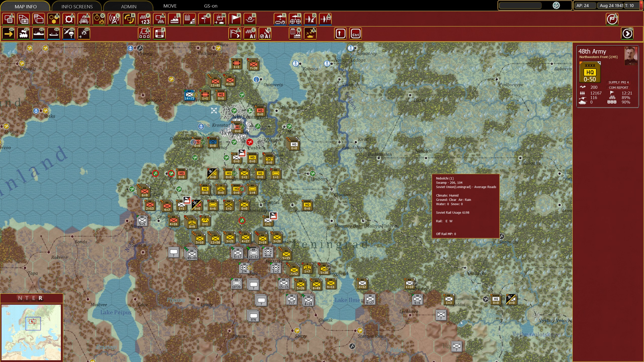Screen dimensions: 644x362
Task: Select the bomb unit air mission icon
Action: pyautogui.click(x=280, y=19)
